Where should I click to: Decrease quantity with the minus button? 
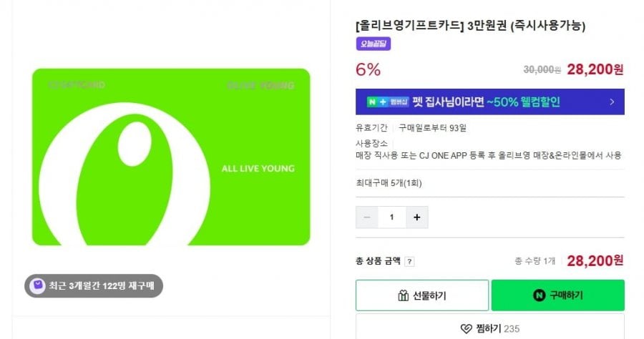click(367, 217)
